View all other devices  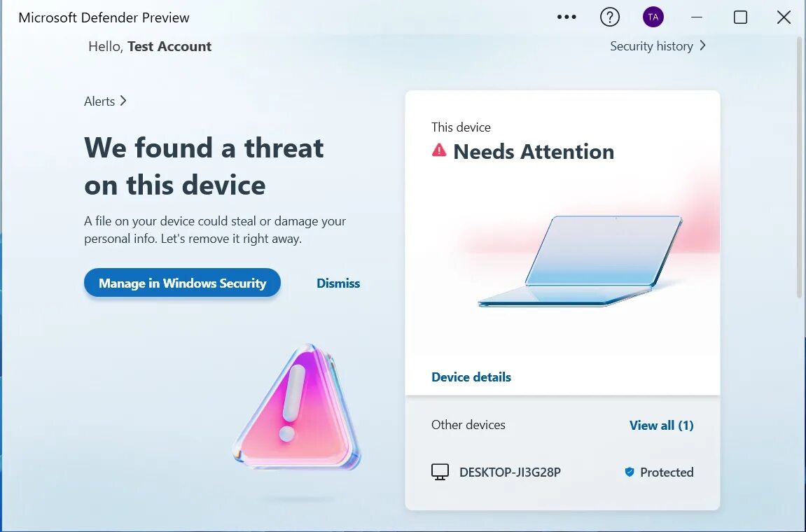661,425
